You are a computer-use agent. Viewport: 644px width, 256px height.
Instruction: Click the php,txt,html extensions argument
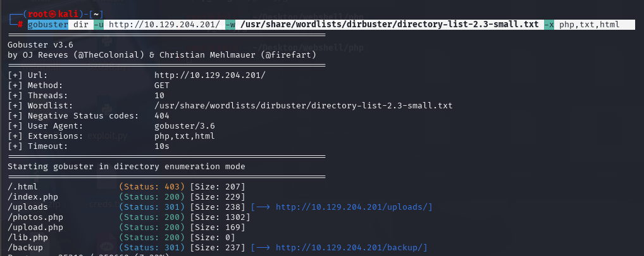click(589, 25)
